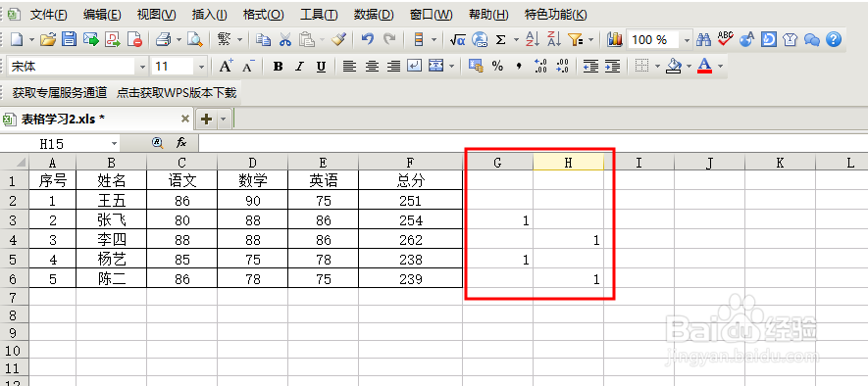Undo the last action

(367, 39)
